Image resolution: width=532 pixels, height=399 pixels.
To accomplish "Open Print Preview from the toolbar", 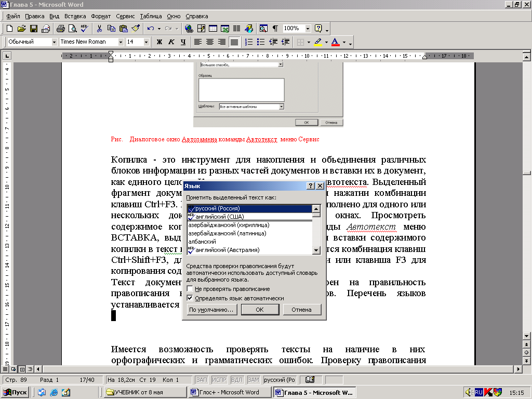I will 72,29.
